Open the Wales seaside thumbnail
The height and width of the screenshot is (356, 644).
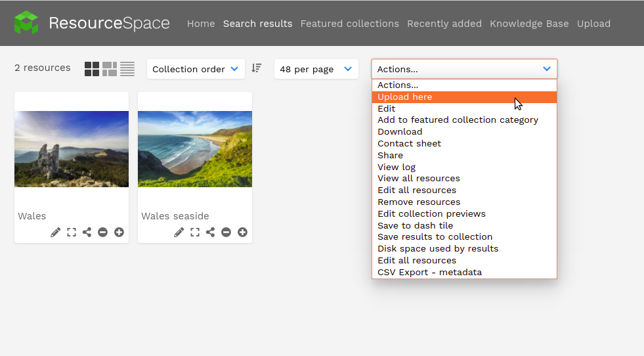click(x=195, y=149)
